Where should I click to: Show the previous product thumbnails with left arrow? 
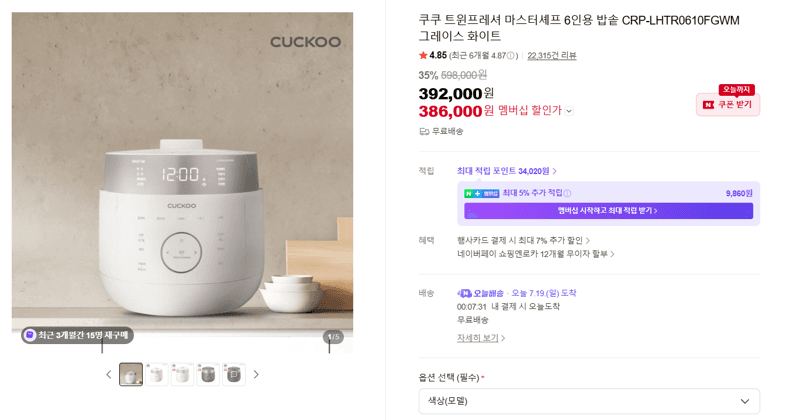click(109, 375)
